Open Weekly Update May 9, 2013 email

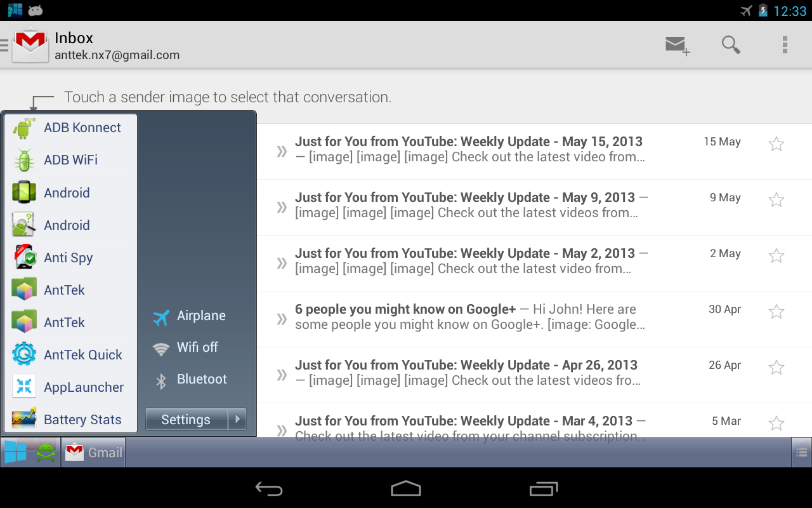tap(534, 207)
